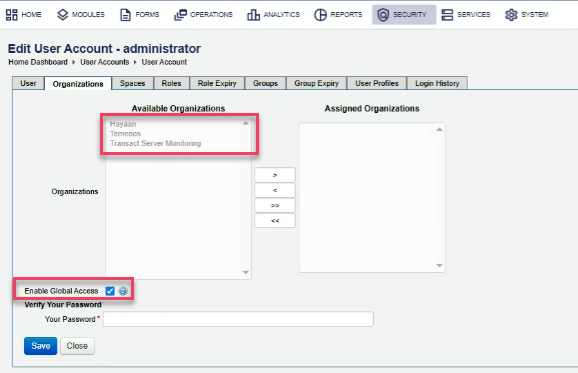Open the Modules layers icon
The height and width of the screenshot is (373, 578).
63,15
